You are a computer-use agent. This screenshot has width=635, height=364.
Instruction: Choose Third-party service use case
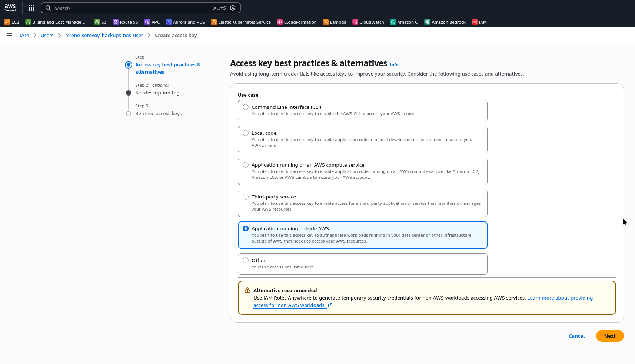click(246, 197)
